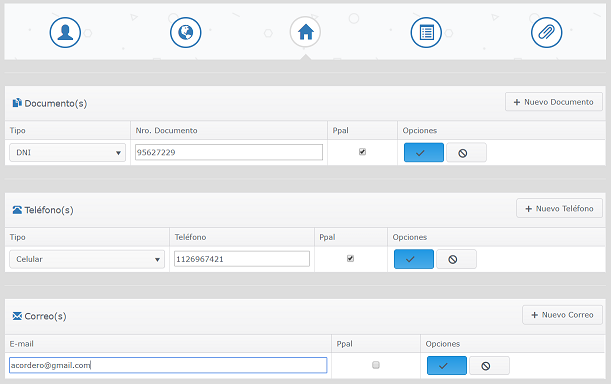Cancel the DNI document row edit
This screenshot has width=611, height=384.
(x=466, y=152)
